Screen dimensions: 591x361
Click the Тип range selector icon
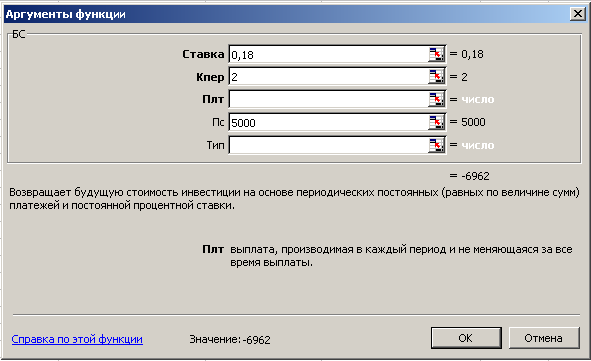436,145
